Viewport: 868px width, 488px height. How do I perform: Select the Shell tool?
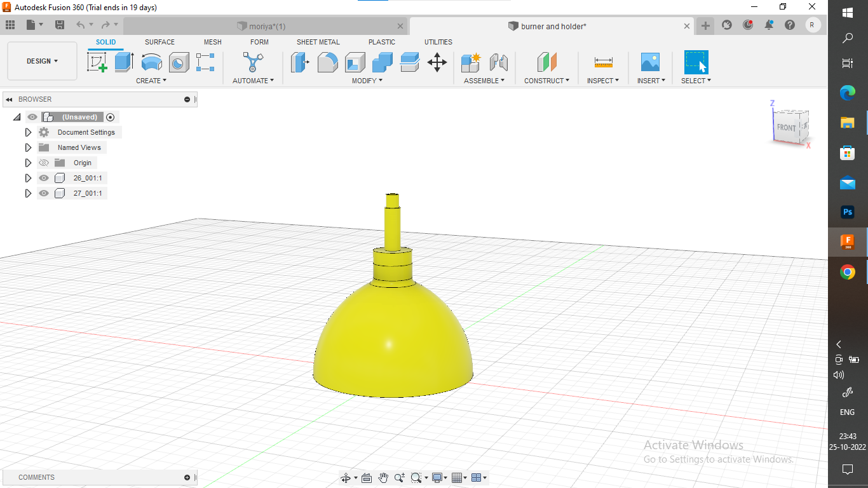tap(355, 62)
